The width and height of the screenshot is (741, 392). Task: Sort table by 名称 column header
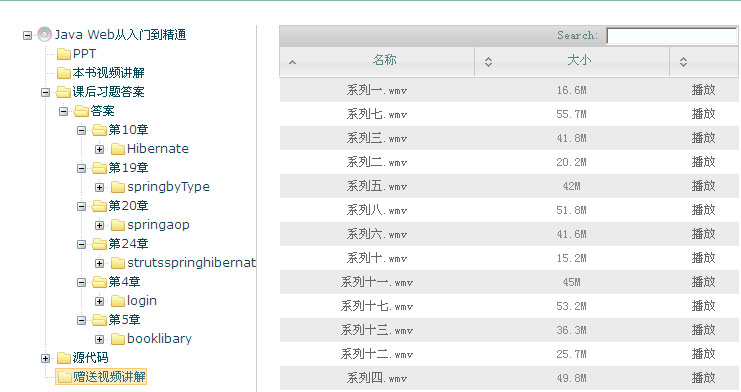377,61
